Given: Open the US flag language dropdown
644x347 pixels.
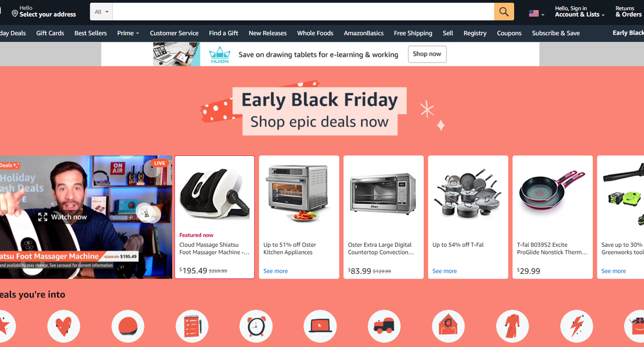Looking at the screenshot, I should (537, 14).
